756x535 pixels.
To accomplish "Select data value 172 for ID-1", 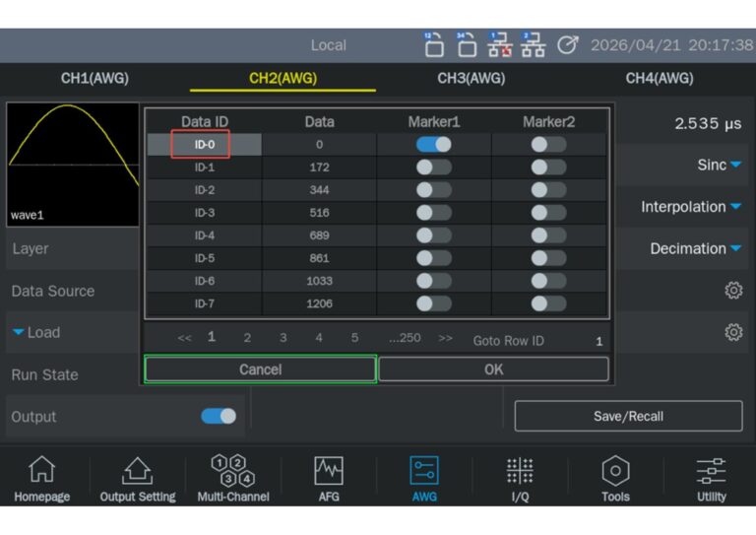I will (319, 167).
